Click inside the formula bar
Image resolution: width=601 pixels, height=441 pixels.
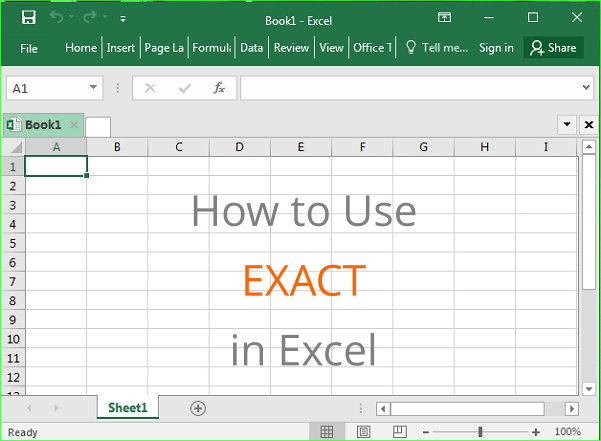click(410, 88)
